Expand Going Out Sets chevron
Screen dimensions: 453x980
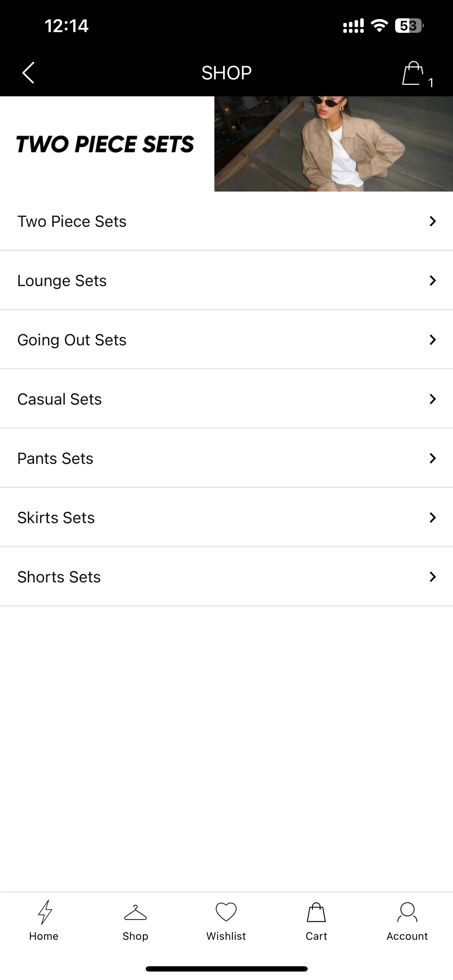[x=433, y=340]
